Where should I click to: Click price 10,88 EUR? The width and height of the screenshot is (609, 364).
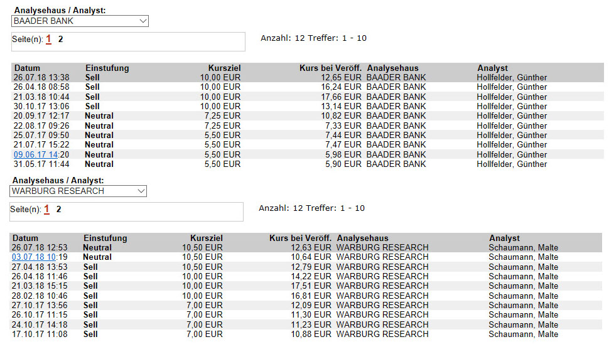click(x=311, y=334)
